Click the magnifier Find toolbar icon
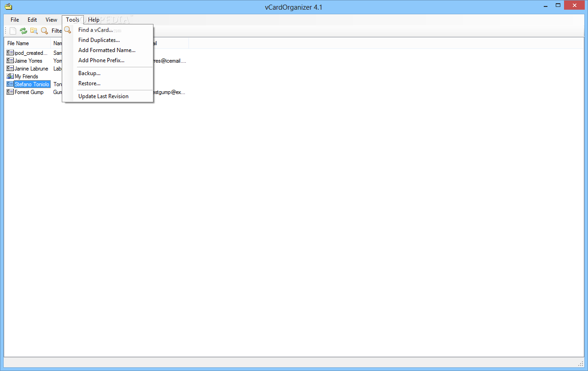The height and width of the screenshot is (371, 588). coord(44,31)
